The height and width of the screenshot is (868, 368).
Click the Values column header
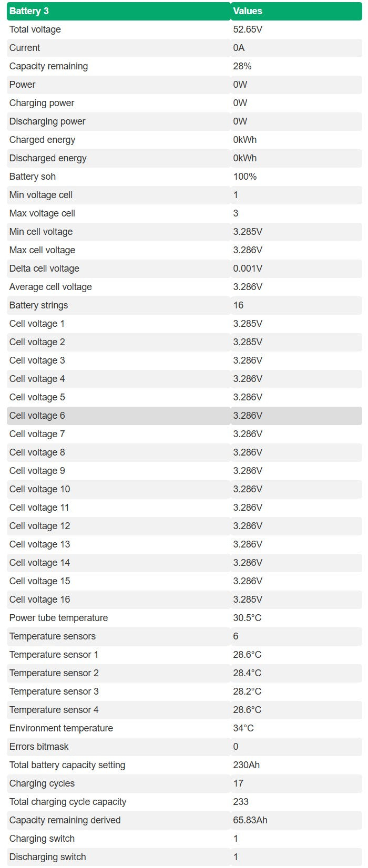click(x=248, y=11)
